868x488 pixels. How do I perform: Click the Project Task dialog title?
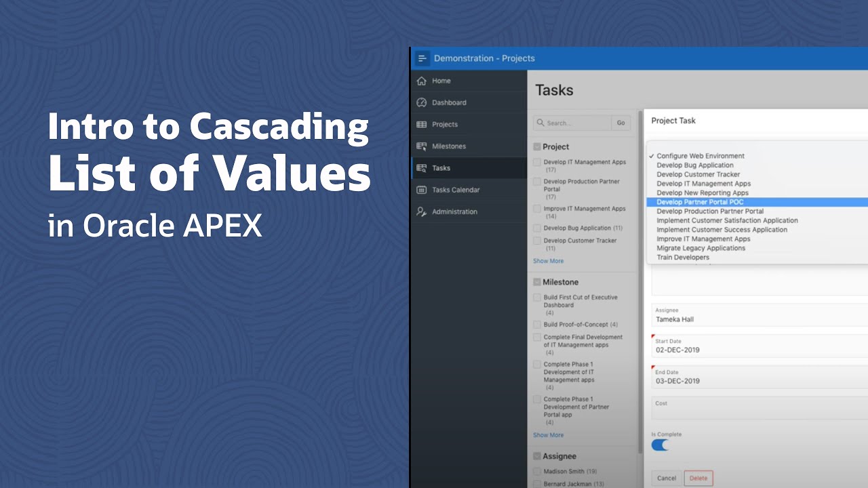click(x=673, y=121)
